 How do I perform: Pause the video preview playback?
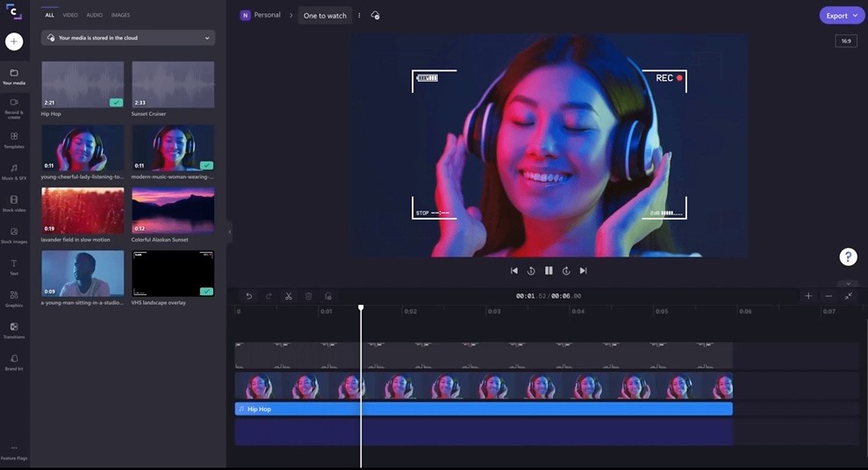pos(549,271)
